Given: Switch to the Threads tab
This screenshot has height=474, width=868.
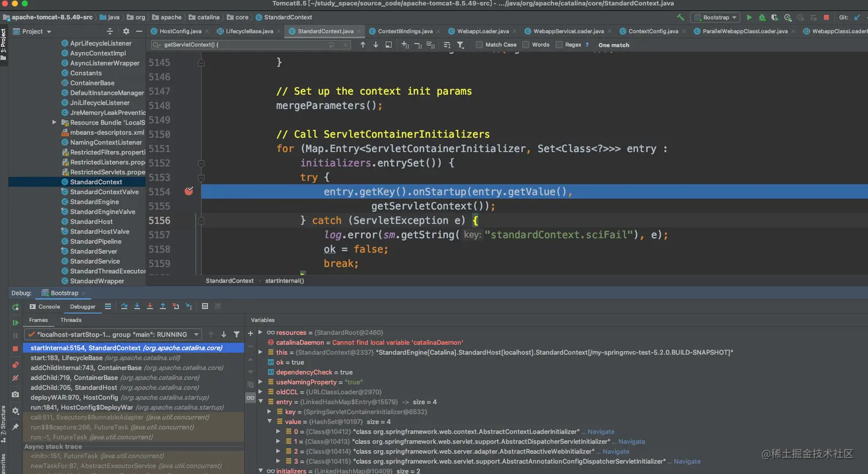Looking at the screenshot, I should [x=71, y=320].
